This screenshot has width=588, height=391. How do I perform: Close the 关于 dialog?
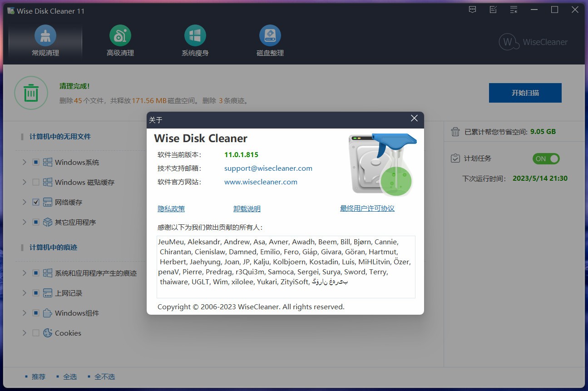coord(414,119)
